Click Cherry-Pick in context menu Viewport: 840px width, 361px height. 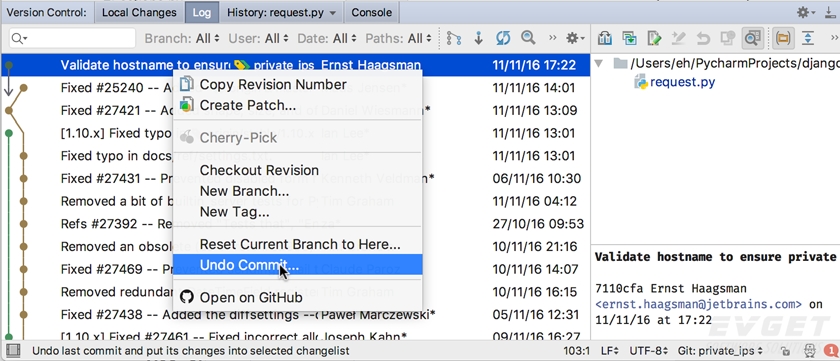(x=297, y=138)
